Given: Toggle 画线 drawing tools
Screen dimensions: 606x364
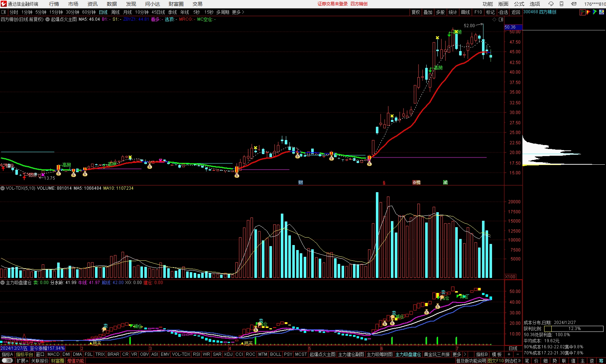Looking at the screenshot, I should (466, 12).
